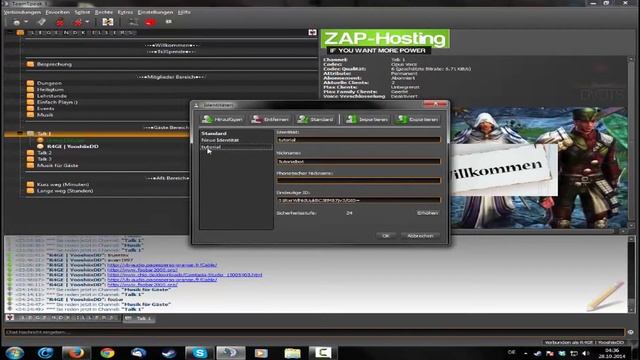Click the Talk 2 channel icon

pyautogui.click(x=30, y=153)
